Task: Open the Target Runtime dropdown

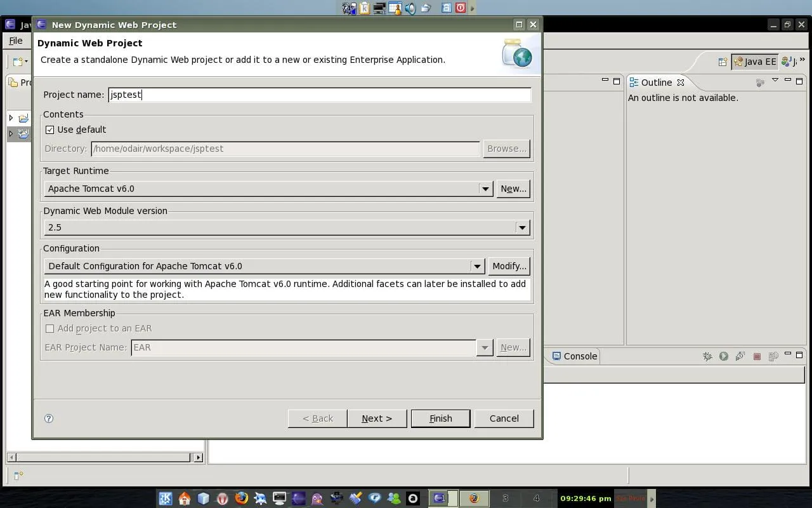Action: coord(485,189)
